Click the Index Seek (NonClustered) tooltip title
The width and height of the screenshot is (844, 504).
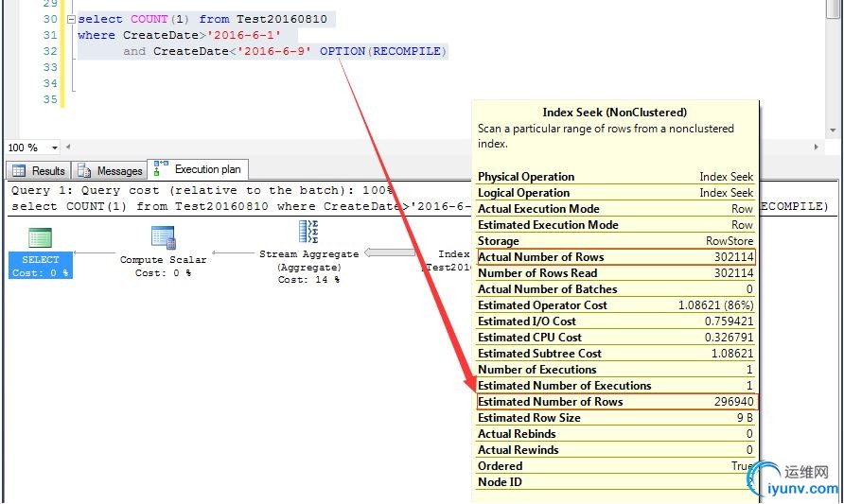[x=614, y=113]
